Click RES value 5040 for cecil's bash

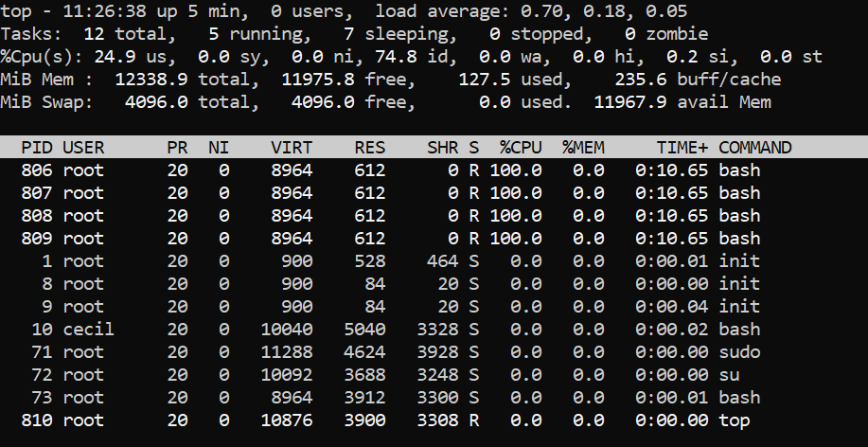(x=364, y=329)
